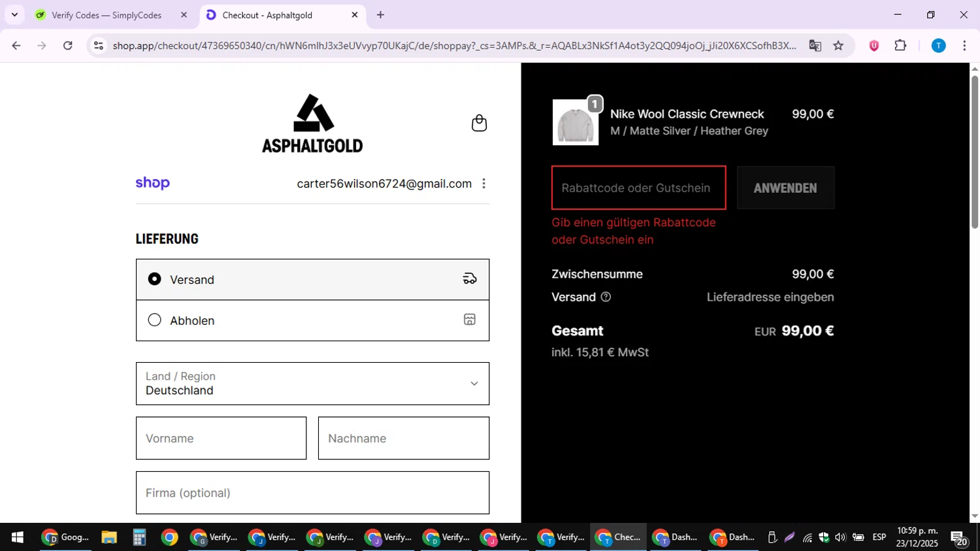Screen dimensions: 980x551
Task: Open battery status in system tray
Action: (x=858, y=537)
